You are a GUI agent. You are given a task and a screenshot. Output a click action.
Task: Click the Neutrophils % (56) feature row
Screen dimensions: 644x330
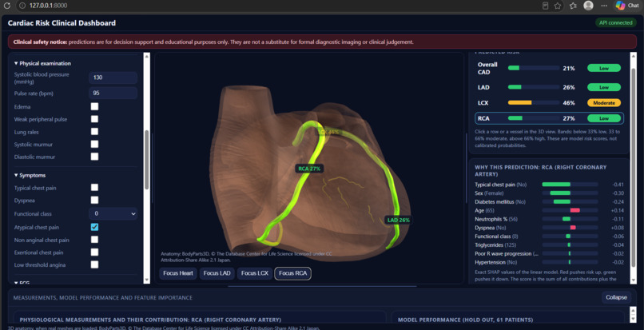[x=549, y=219]
